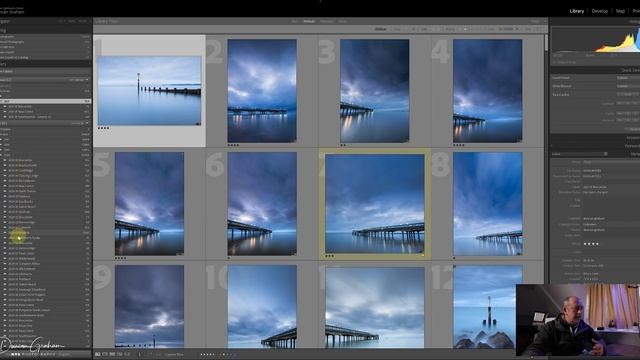Switch to Grid view in the toolbar
The image size is (640, 360).
(98, 354)
